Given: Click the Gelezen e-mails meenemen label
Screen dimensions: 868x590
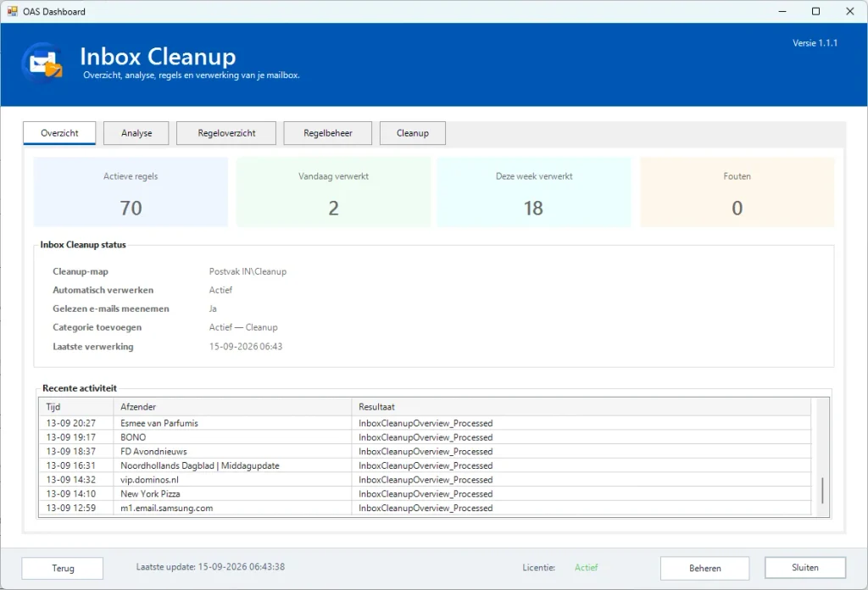Looking at the screenshot, I should (x=111, y=309).
